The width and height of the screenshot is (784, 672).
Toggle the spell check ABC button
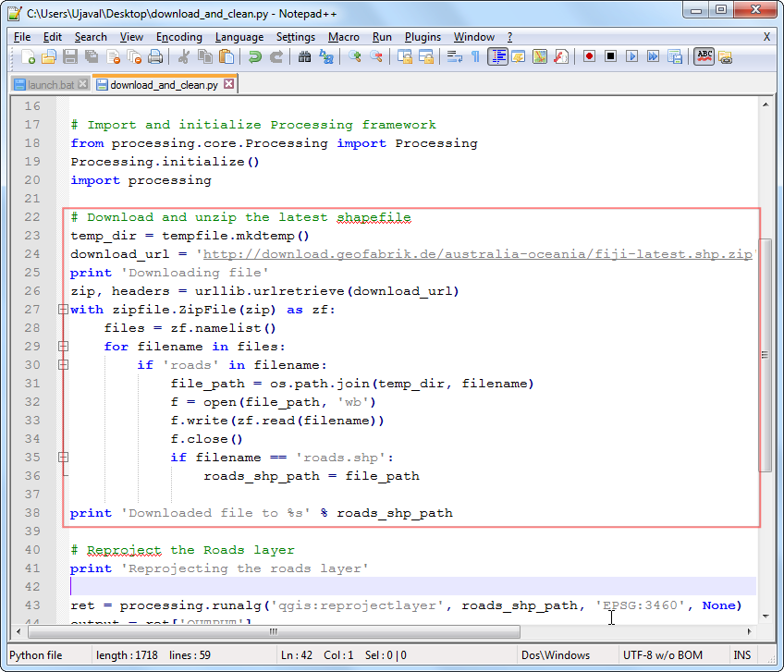(704, 56)
